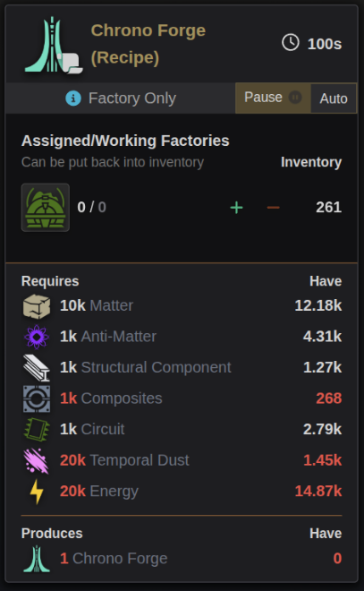Click the Chrono Forge (Recipe) title
This screenshot has height=591, width=364.
pos(148,44)
